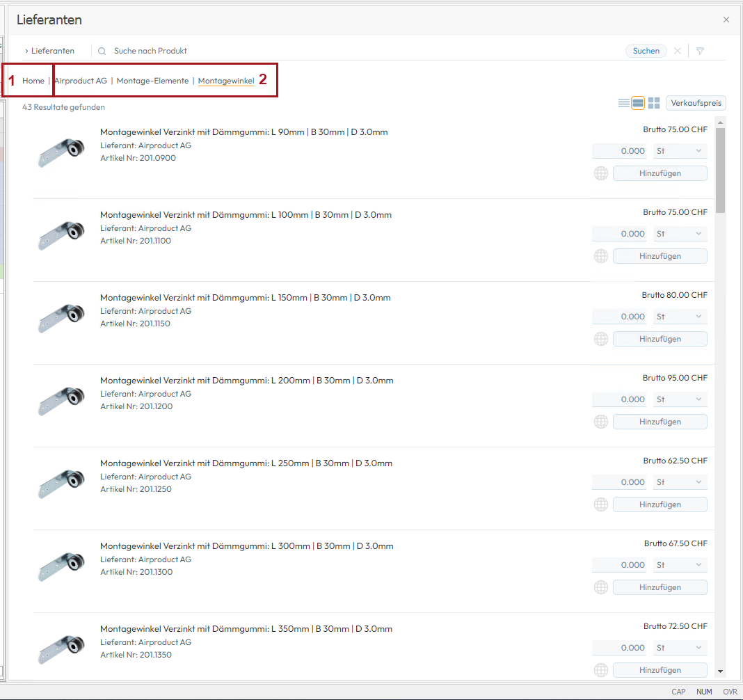Open Airproduct AG breadcrumb
Viewport: 743px width, 700px height.
click(x=81, y=81)
